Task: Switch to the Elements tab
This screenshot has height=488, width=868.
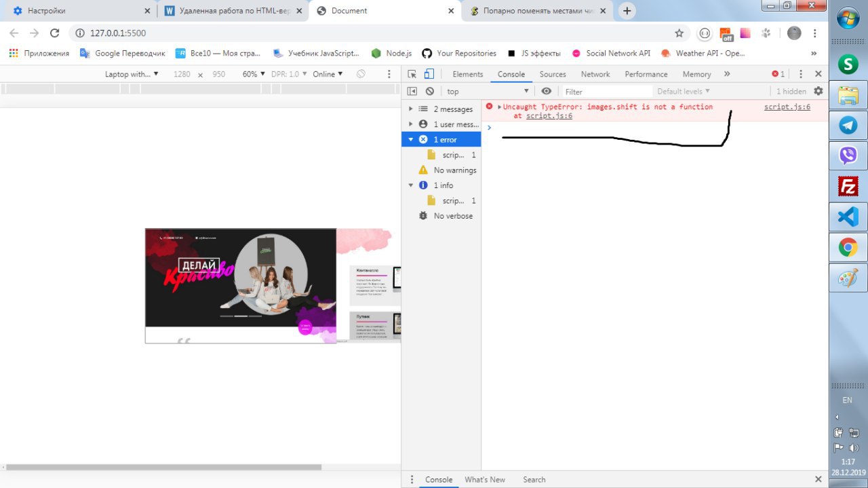Action: click(468, 74)
